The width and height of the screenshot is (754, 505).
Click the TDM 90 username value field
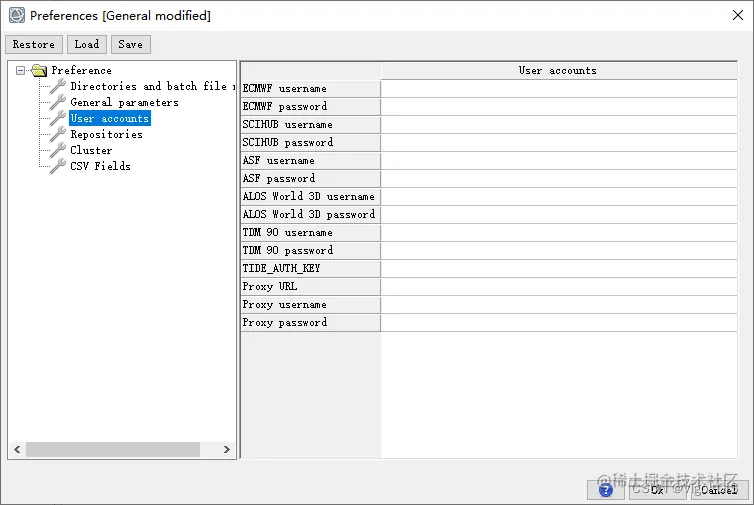click(x=559, y=232)
